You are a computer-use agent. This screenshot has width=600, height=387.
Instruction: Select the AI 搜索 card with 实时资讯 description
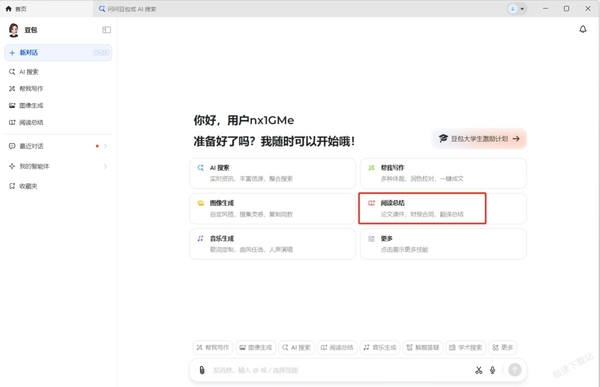click(x=272, y=173)
